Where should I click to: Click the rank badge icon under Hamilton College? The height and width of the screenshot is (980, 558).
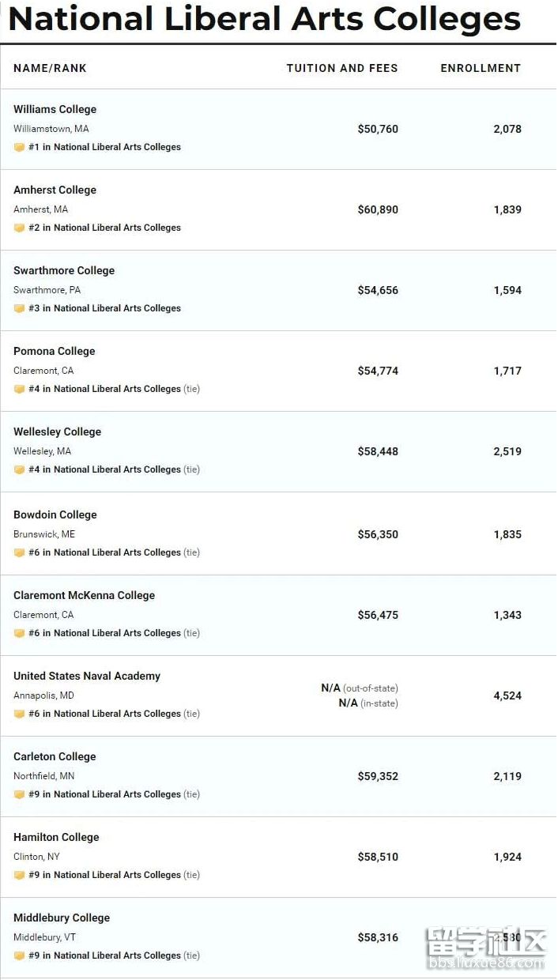pos(19,875)
